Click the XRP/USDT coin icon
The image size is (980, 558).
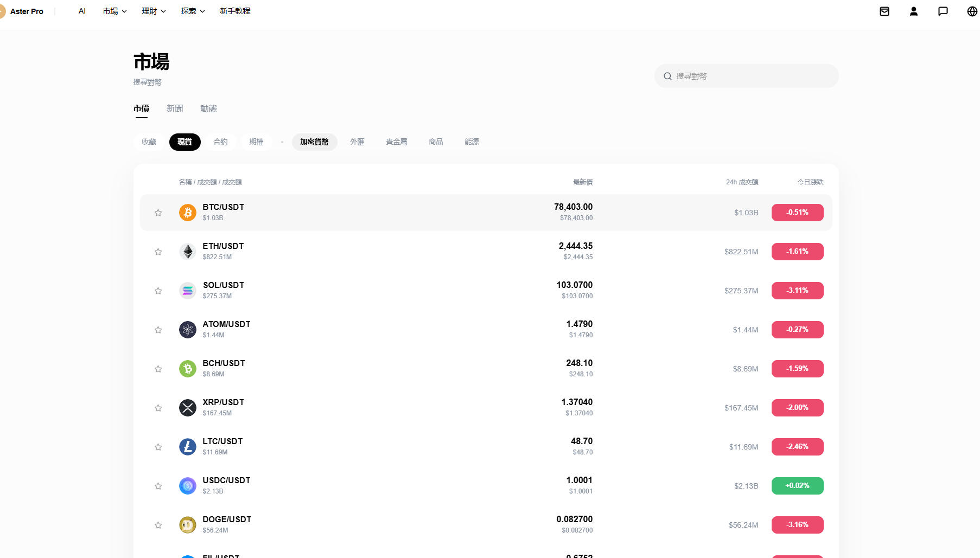pos(188,408)
